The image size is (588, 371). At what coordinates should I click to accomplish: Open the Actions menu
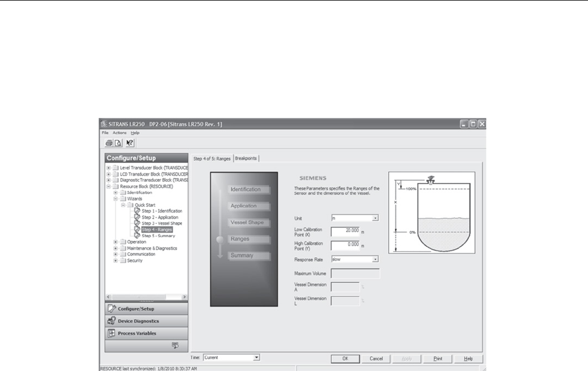[120, 133]
